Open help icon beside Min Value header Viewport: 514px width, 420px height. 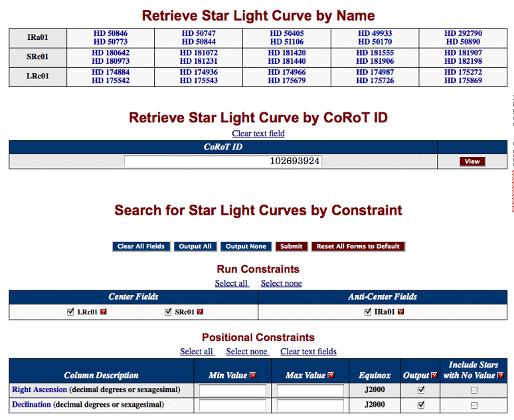[x=252, y=375]
